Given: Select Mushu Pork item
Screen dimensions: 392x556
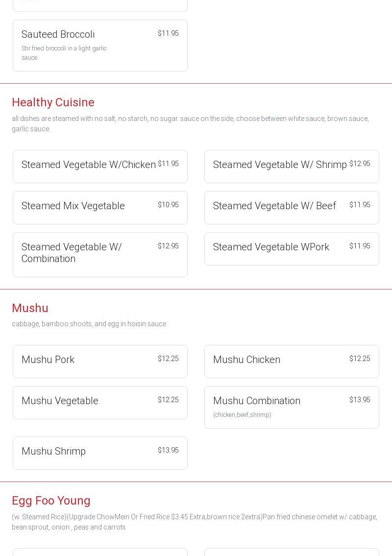Looking at the screenshot, I should [x=100, y=362].
